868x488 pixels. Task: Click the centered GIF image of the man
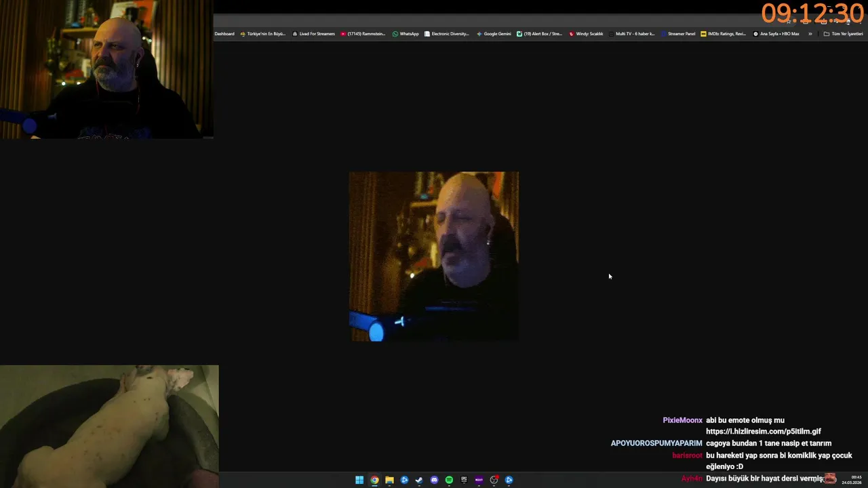pos(434,256)
